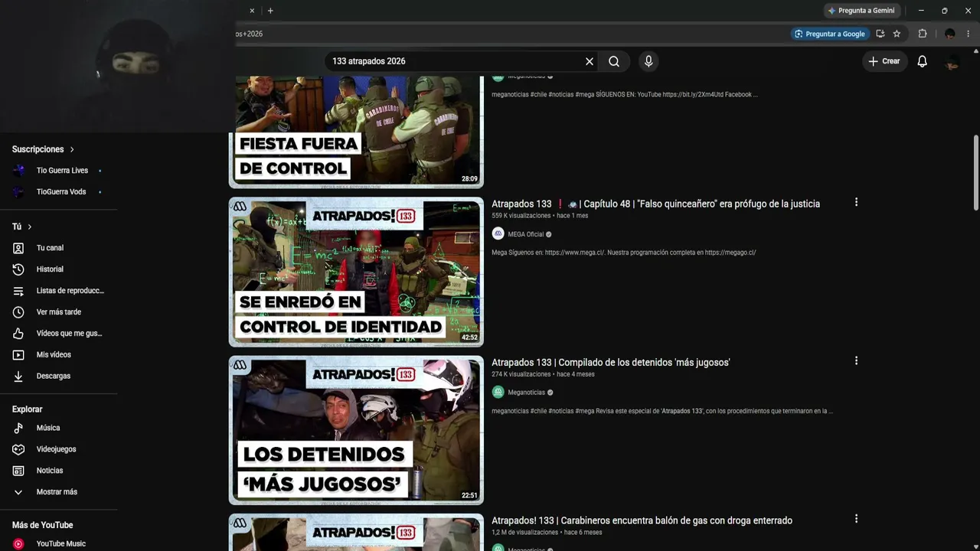Click the playlist icon beside Listas de reproducción
This screenshot has height=551, width=980.
point(18,291)
